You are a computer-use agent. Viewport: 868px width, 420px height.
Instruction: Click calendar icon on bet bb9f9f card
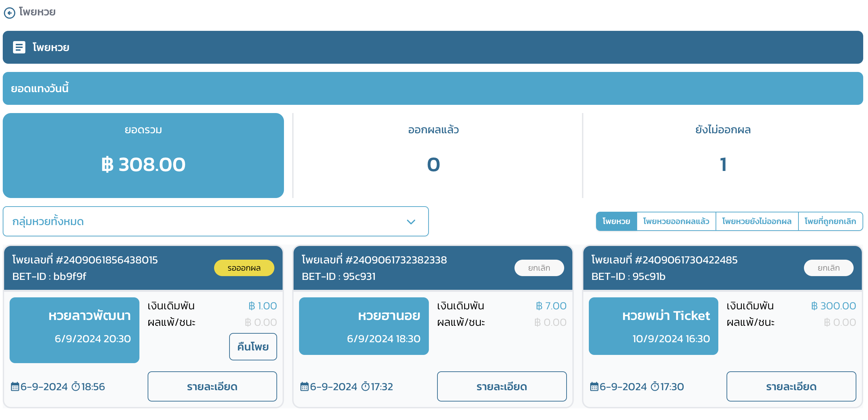[x=15, y=387]
